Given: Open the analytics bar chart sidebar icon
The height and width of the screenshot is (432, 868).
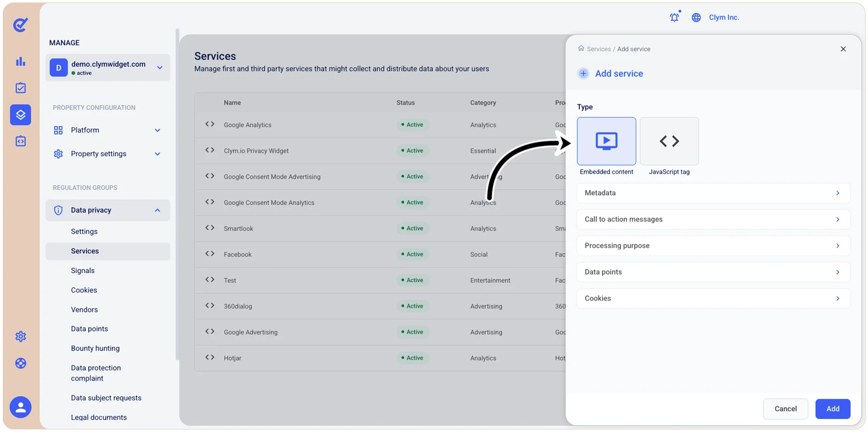Looking at the screenshot, I should pos(20,62).
